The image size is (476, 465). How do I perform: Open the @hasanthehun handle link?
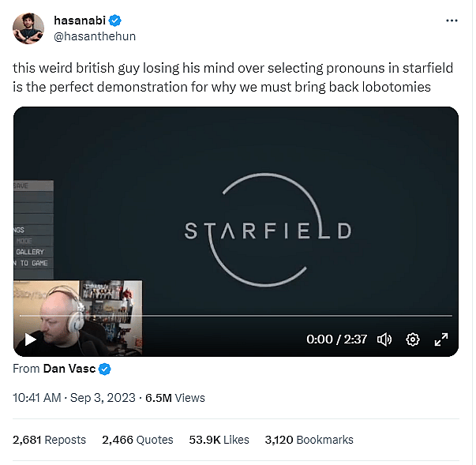click(89, 36)
